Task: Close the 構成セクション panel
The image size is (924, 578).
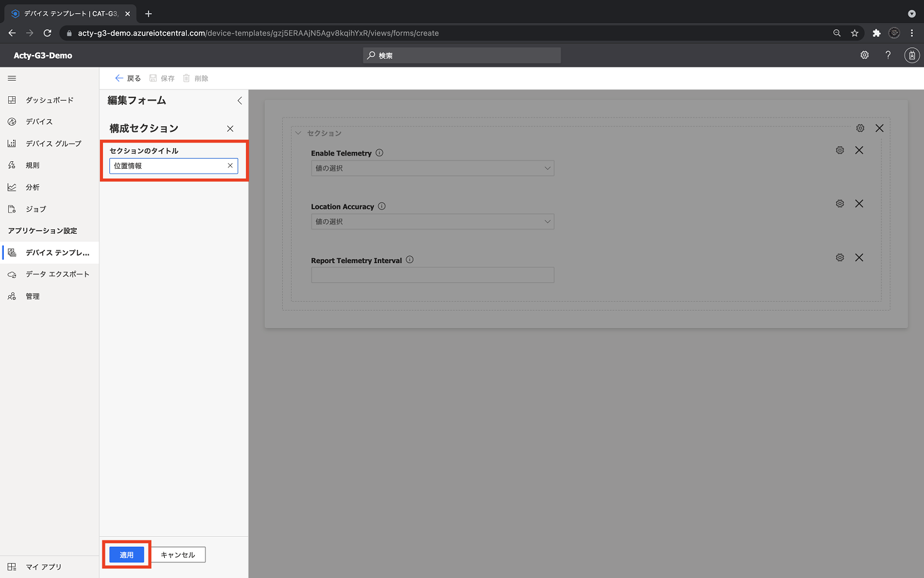Action: pos(230,129)
